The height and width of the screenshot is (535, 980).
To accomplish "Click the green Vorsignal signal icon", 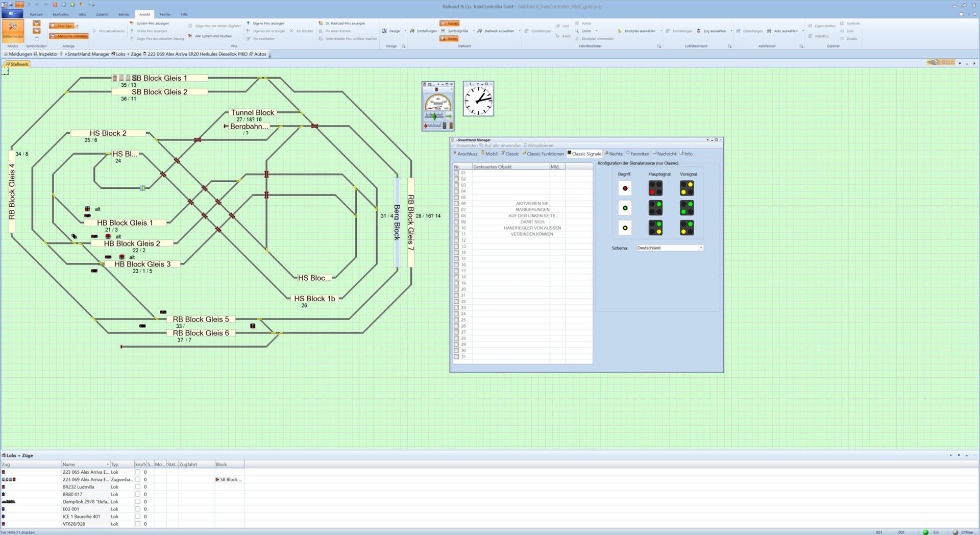I will tap(687, 208).
